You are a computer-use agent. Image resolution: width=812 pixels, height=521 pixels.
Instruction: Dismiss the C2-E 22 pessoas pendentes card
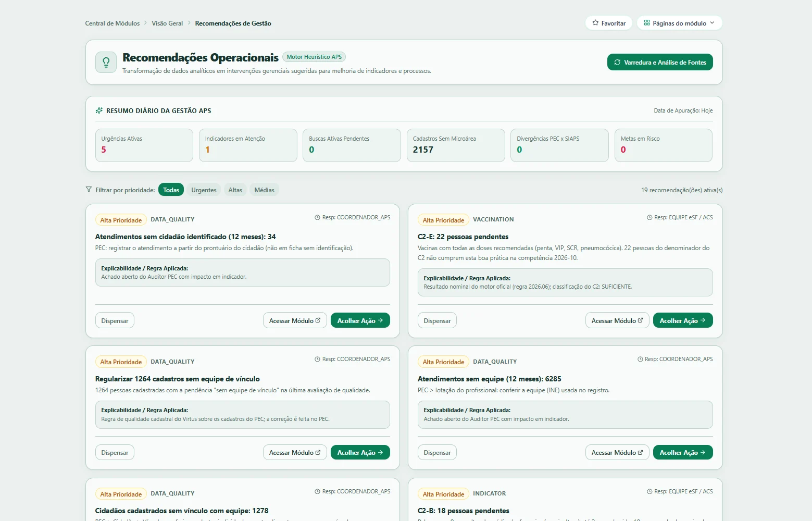point(437,320)
